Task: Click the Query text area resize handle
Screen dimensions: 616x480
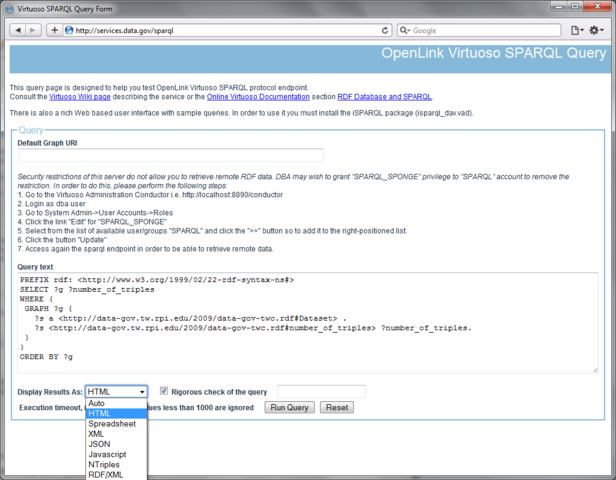Action: point(595,370)
